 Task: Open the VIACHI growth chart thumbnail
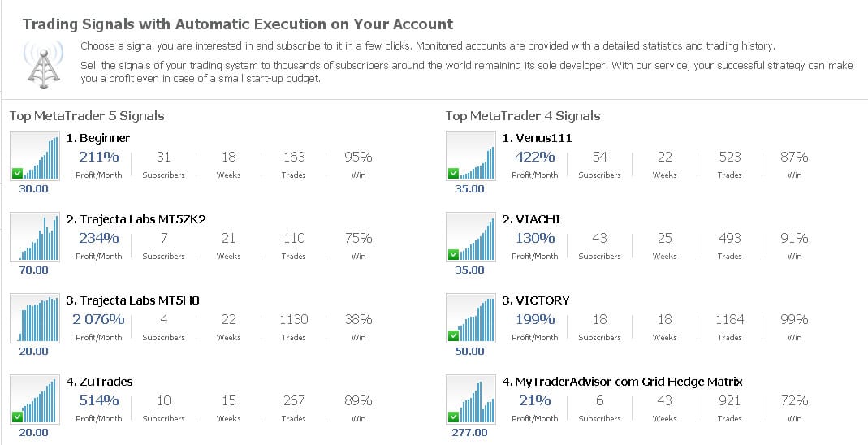pos(471,237)
